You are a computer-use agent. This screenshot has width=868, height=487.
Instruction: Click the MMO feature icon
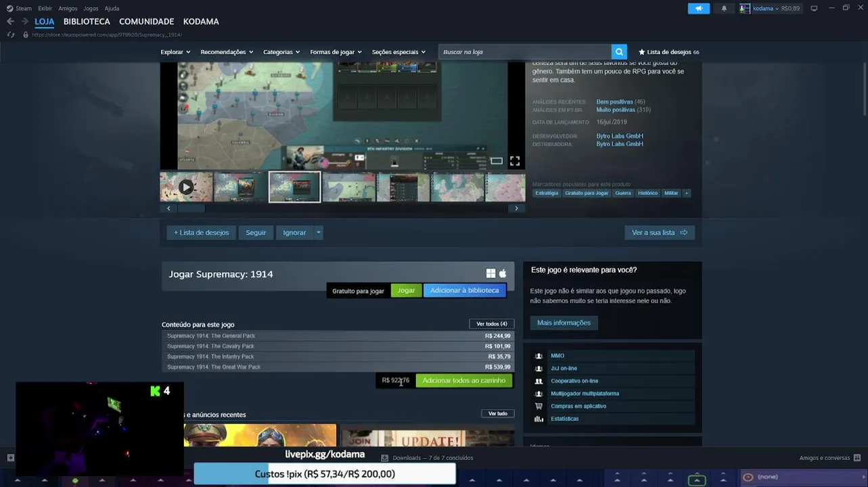[x=539, y=356]
